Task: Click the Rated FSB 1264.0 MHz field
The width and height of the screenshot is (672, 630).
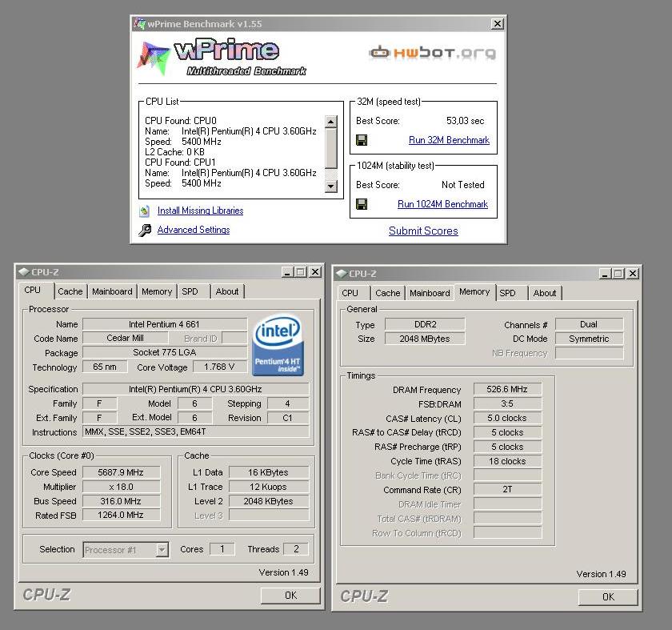Action: [121, 515]
